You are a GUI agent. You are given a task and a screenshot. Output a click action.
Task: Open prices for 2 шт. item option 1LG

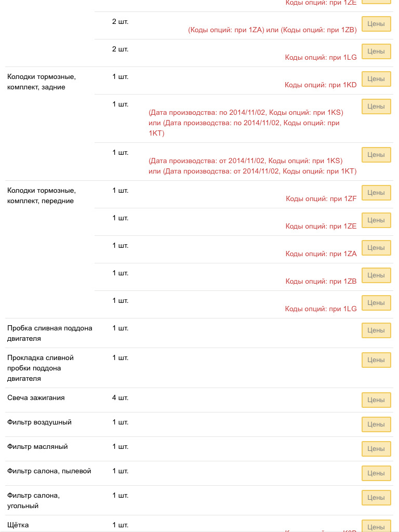(x=376, y=51)
